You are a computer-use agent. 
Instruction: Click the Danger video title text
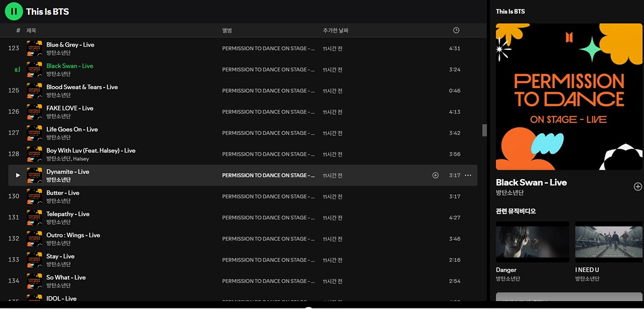[506, 270]
